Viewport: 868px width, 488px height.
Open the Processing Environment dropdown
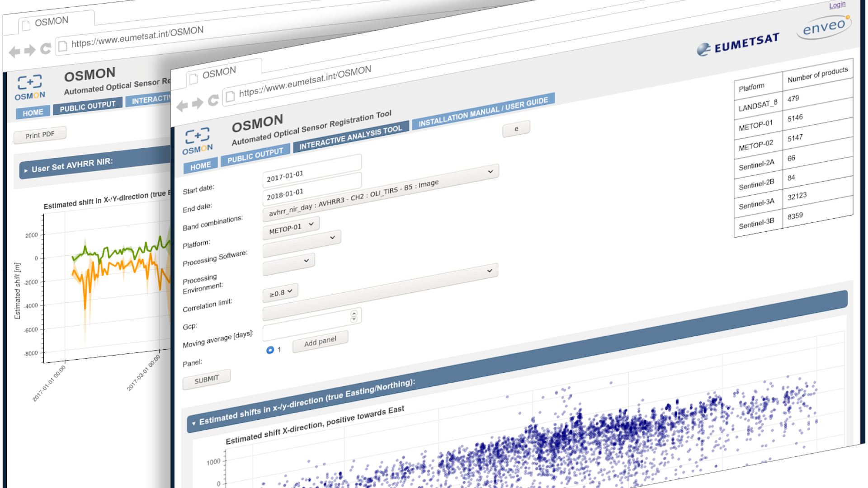(x=289, y=264)
